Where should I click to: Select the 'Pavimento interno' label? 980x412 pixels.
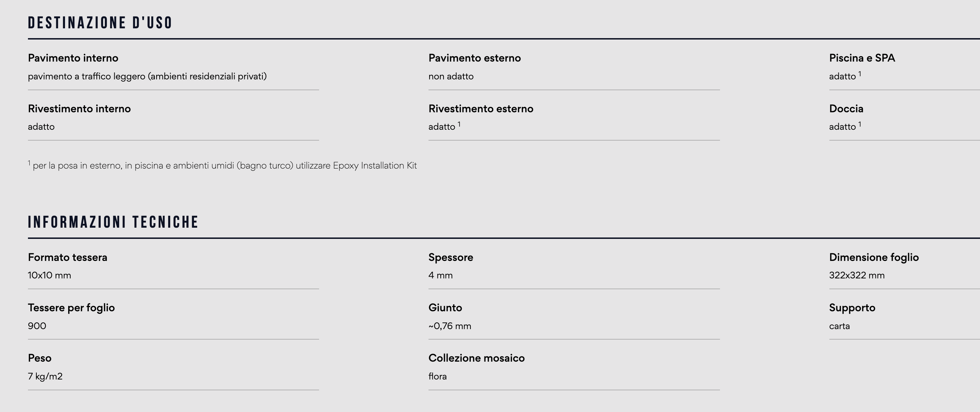[x=73, y=58]
